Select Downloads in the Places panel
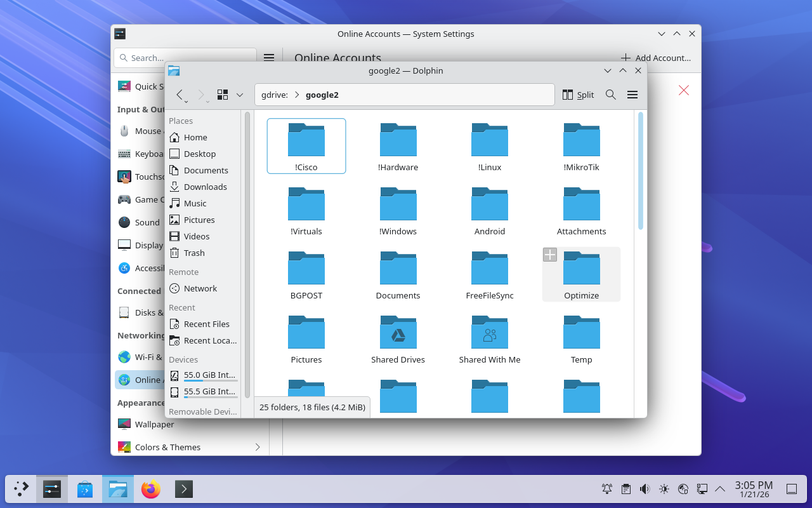This screenshot has width=812, height=508. [204, 187]
